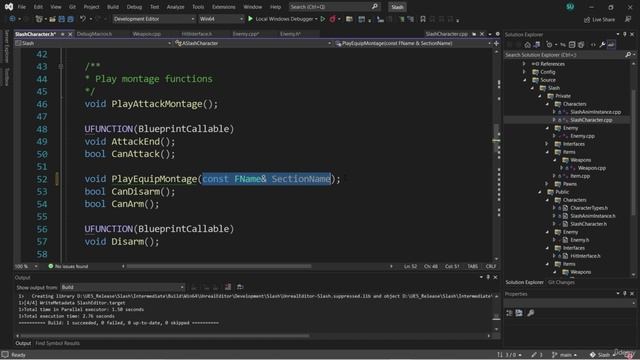
Task: Click No issues found indicator
Action: point(68,266)
